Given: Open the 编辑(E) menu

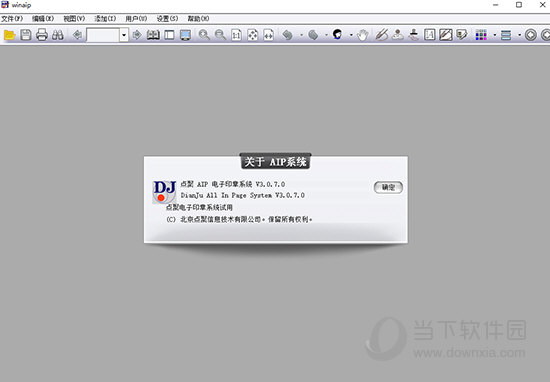Looking at the screenshot, I should pyautogui.click(x=43, y=19).
